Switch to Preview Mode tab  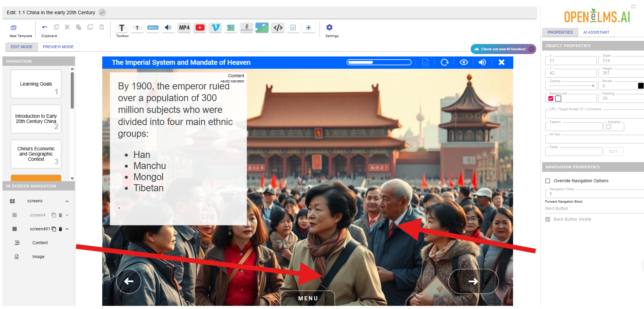click(x=58, y=47)
